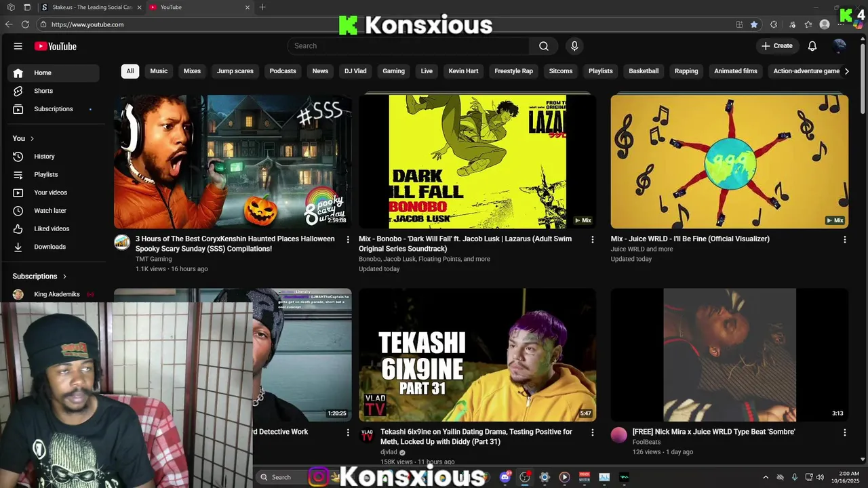
Task: Open the YouTube guide hamburger menu
Action: tap(18, 46)
